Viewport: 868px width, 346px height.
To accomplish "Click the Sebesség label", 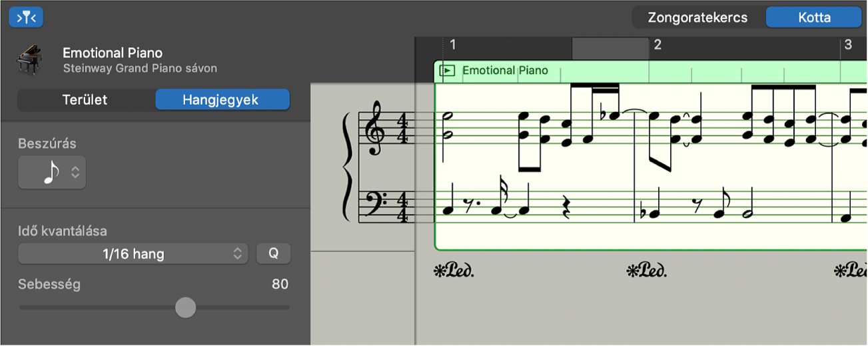I will click(49, 285).
